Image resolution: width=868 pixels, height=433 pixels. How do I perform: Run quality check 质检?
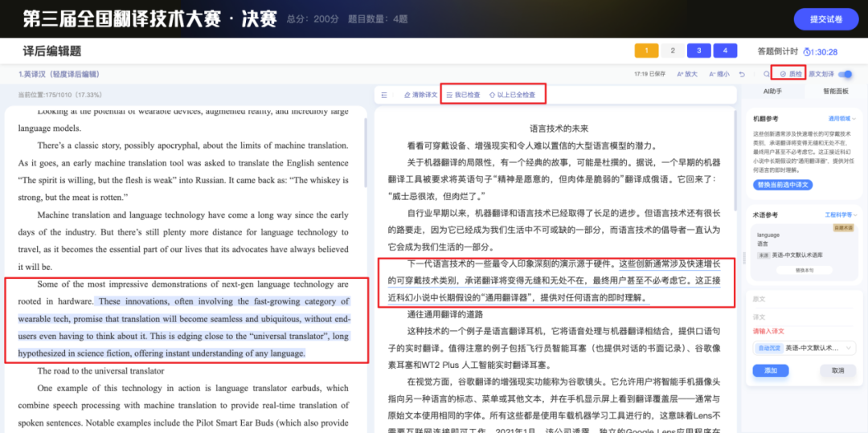791,74
